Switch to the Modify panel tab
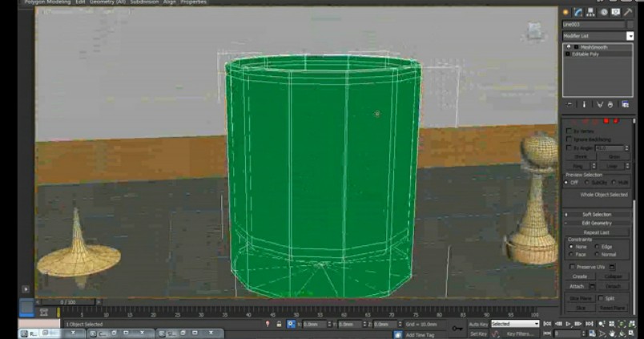The height and width of the screenshot is (339, 644). pos(578,12)
